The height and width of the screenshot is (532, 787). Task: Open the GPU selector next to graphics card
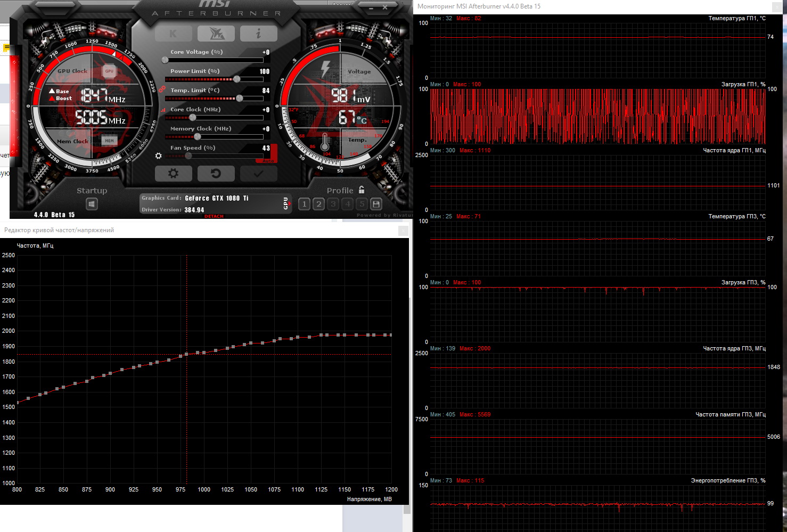[286, 203]
